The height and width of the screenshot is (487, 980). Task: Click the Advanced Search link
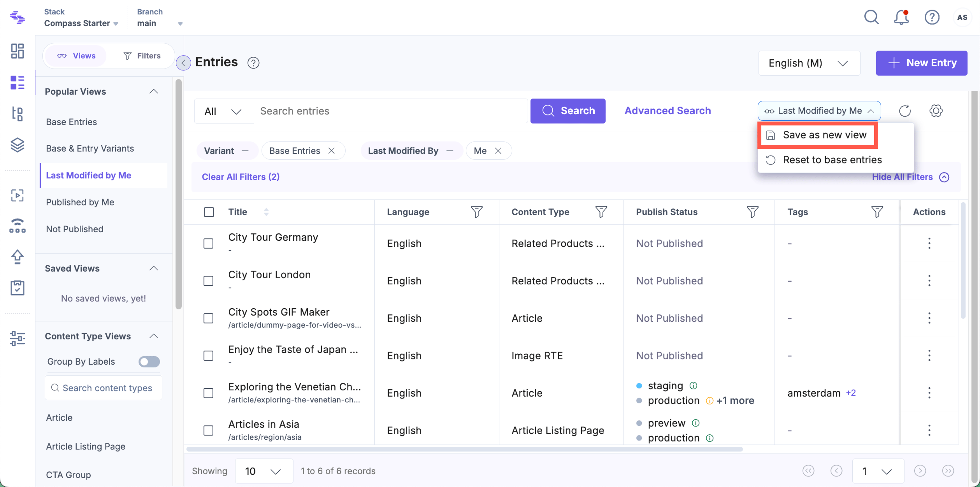click(668, 111)
